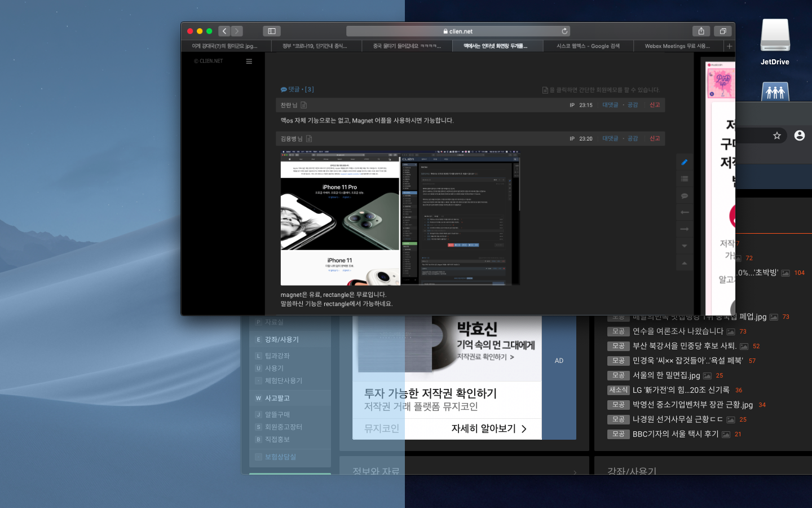Toggle the Safari sidebar button

click(x=272, y=31)
